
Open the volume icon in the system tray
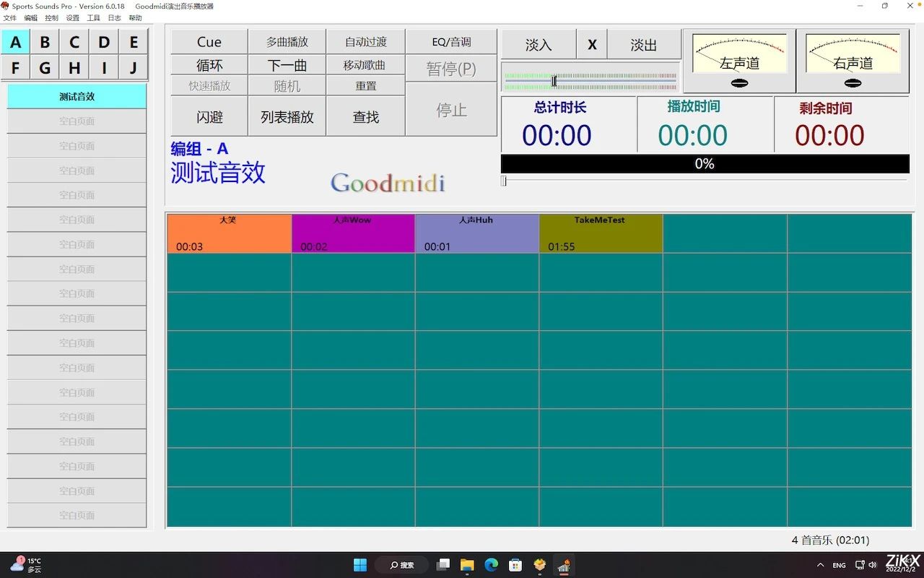point(873,565)
